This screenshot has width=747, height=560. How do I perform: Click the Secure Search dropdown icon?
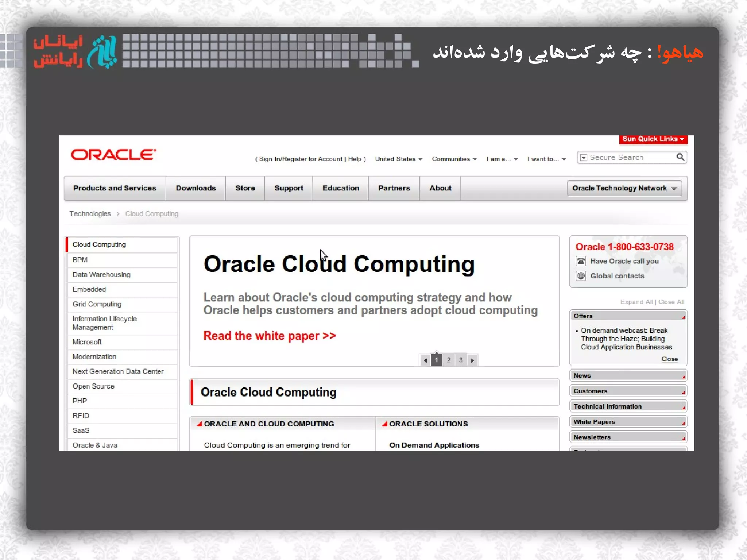click(584, 157)
